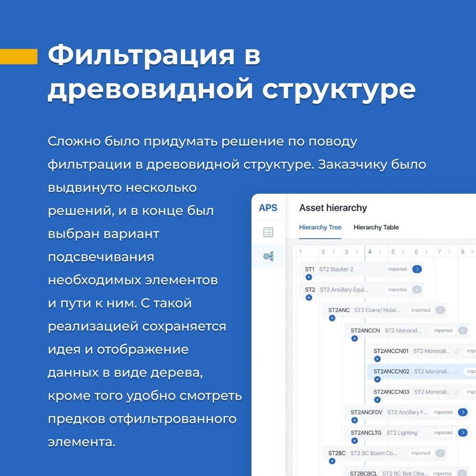
Task: Click the plus icon under ST2ANCCN02
Action: point(377,379)
